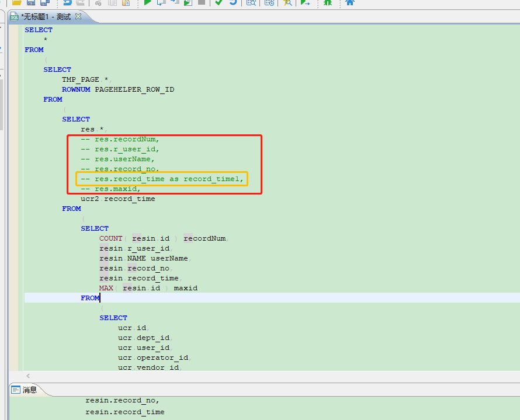
Task: Stop the running query execution
Action: point(202,2)
